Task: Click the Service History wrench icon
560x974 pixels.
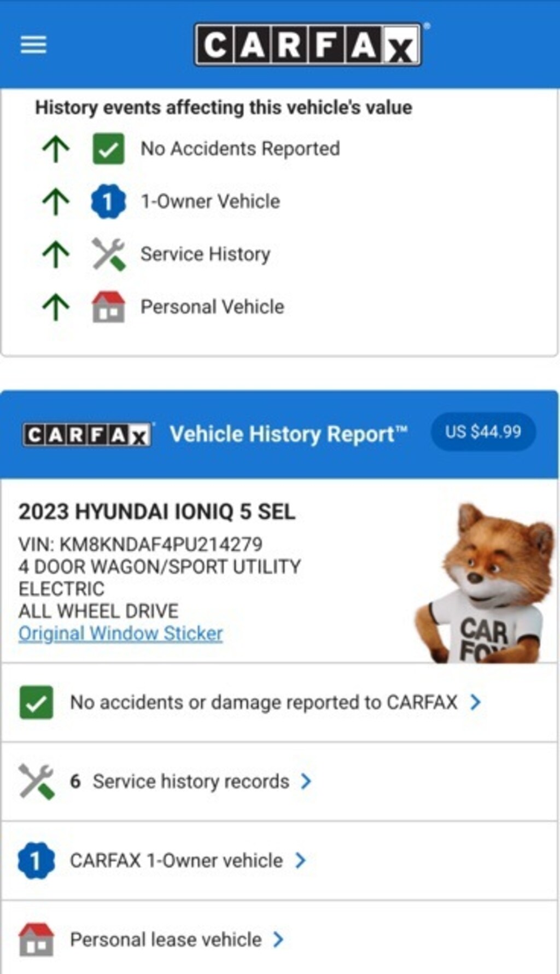Action: tap(109, 254)
